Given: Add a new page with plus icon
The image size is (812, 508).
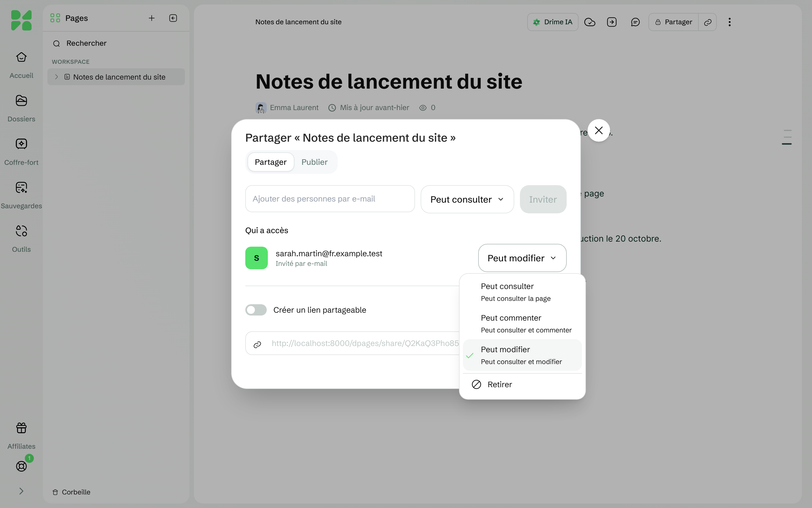Looking at the screenshot, I should pyautogui.click(x=152, y=18).
